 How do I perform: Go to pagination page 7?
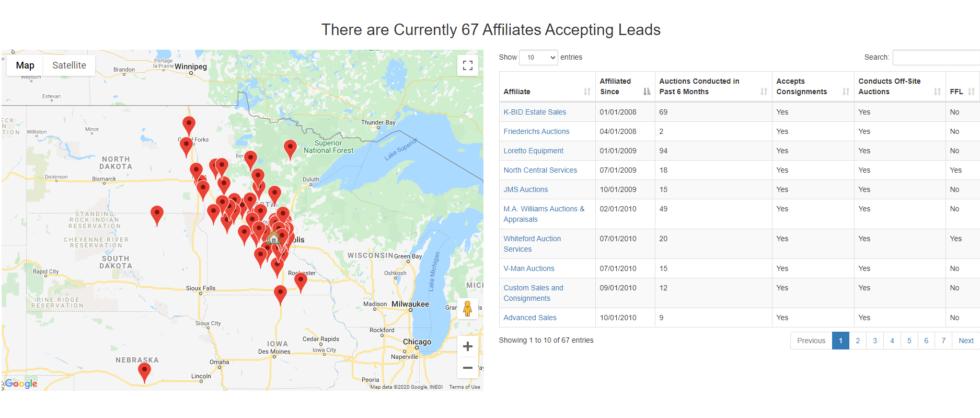[x=943, y=341]
